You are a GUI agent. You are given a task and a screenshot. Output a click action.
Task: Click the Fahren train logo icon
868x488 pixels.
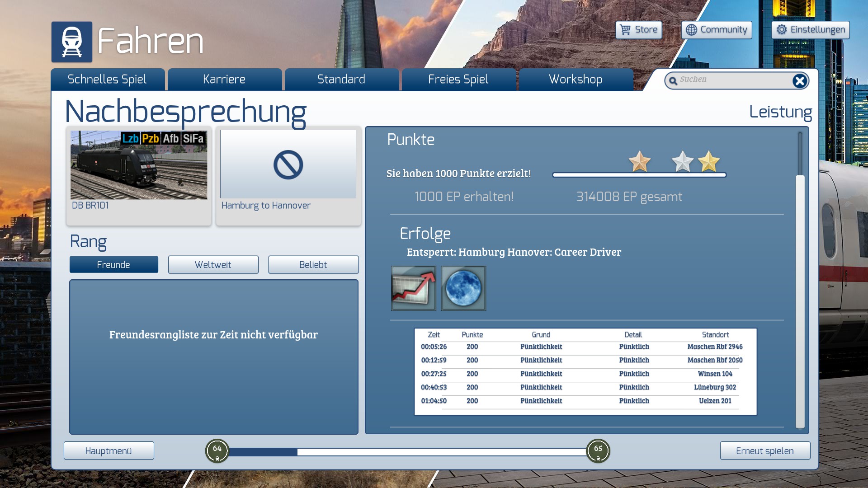point(71,42)
